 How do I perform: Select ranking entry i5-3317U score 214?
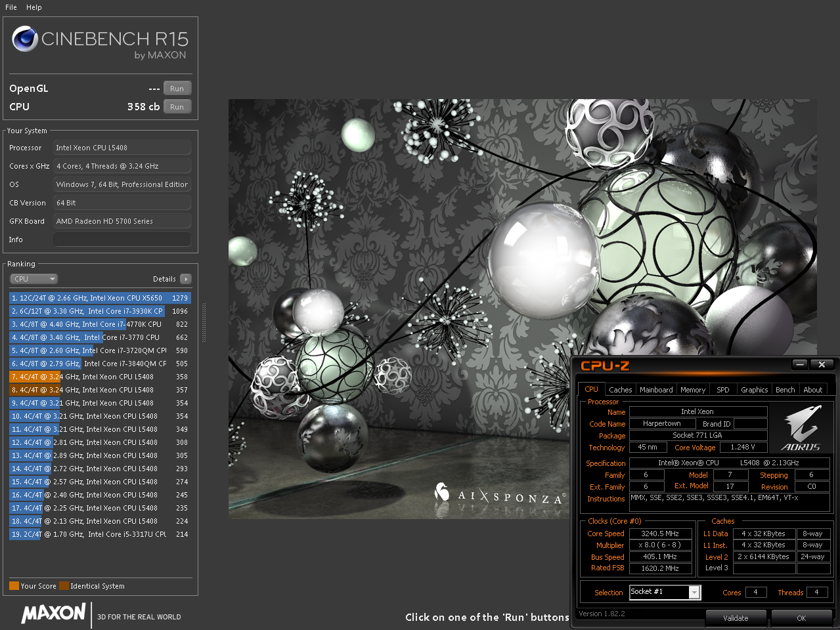(100, 534)
